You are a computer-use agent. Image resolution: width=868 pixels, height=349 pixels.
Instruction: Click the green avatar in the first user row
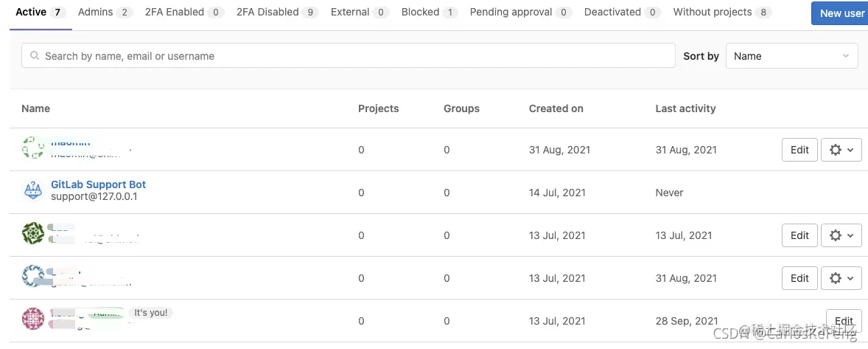coord(33,148)
